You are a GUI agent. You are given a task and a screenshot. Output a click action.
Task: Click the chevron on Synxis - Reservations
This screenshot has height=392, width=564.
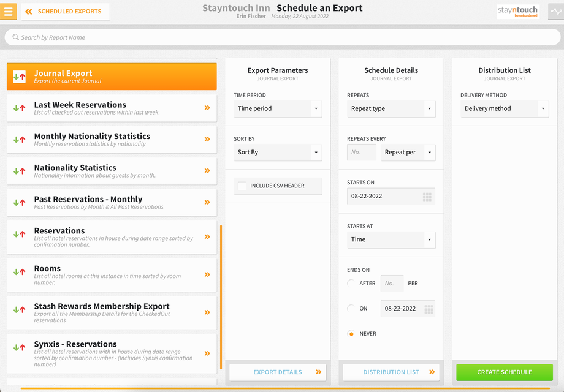[207, 353]
